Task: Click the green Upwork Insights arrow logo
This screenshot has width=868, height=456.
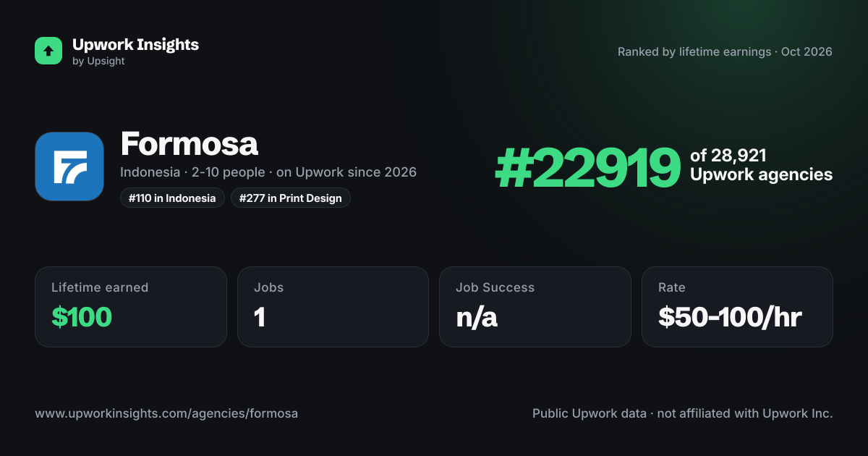Action: point(48,51)
